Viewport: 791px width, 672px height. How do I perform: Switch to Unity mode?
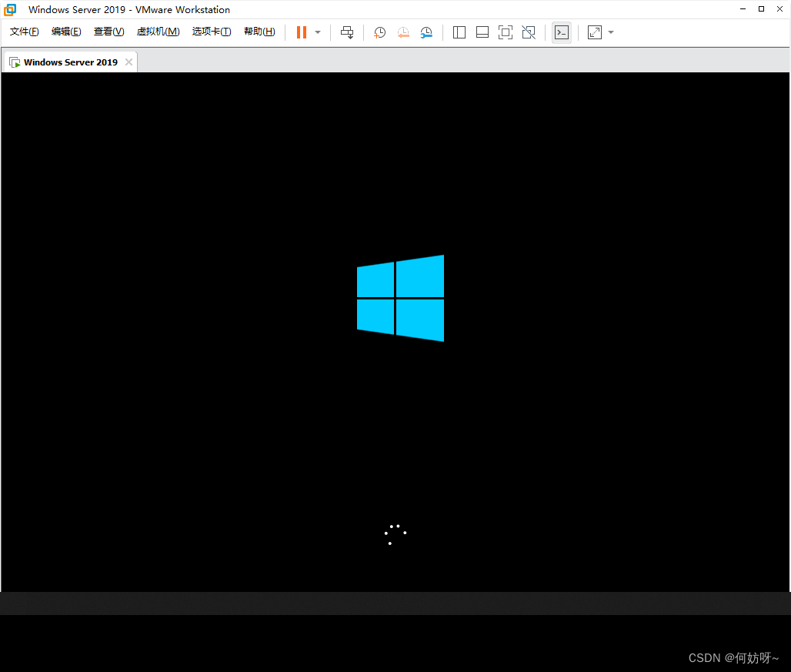point(529,32)
